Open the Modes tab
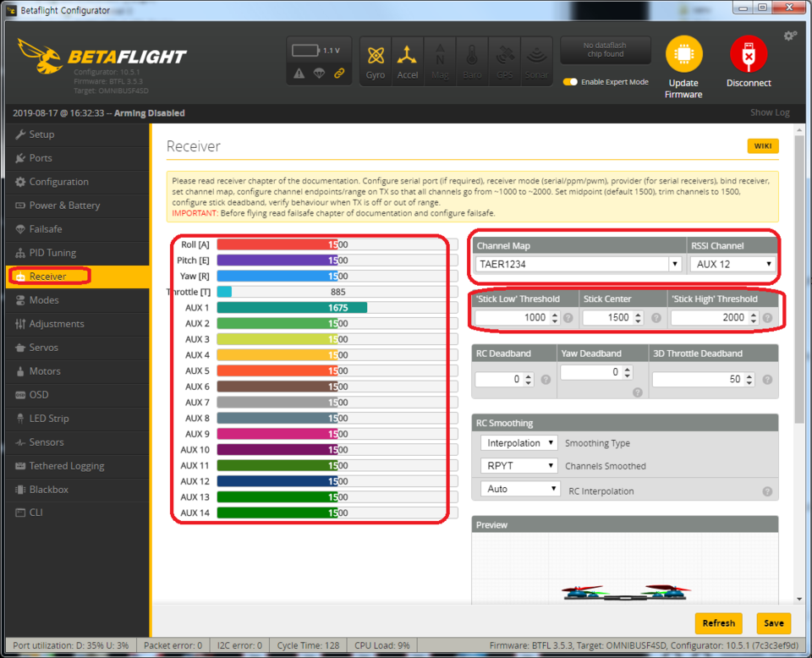This screenshot has width=812, height=658. pos(78,300)
